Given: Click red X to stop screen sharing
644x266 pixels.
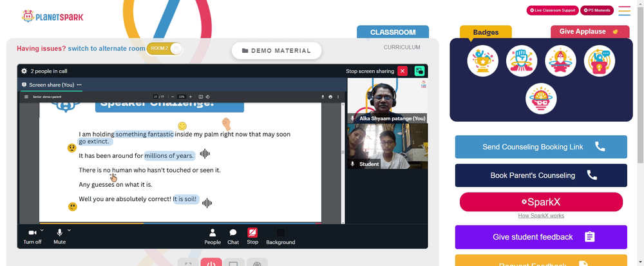Looking at the screenshot, I should (x=402, y=71).
